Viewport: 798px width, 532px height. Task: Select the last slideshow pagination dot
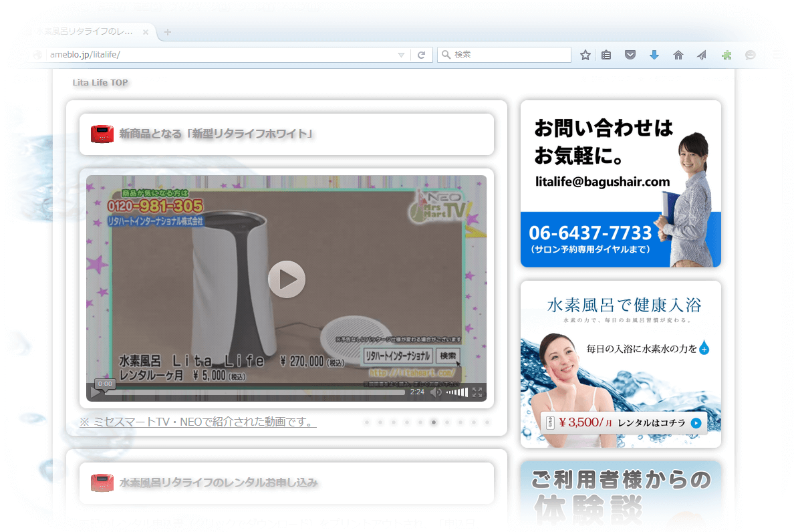tap(487, 422)
